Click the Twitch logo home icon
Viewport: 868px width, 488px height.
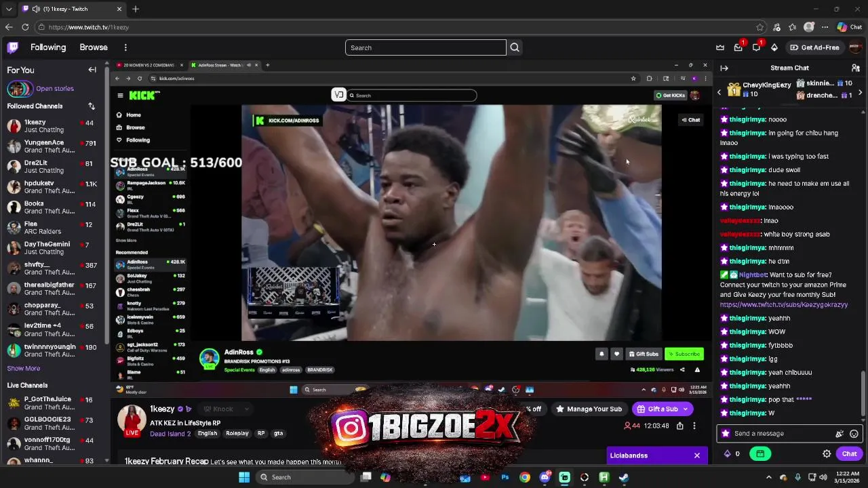[x=13, y=47]
